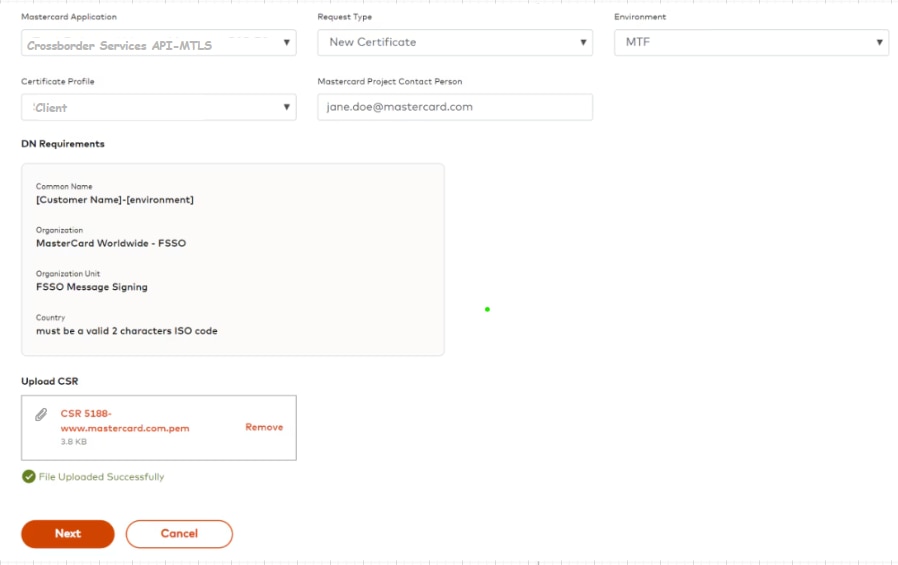Click the File Uploaded Successfully message
This screenshot has width=898, height=565.
point(101,477)
